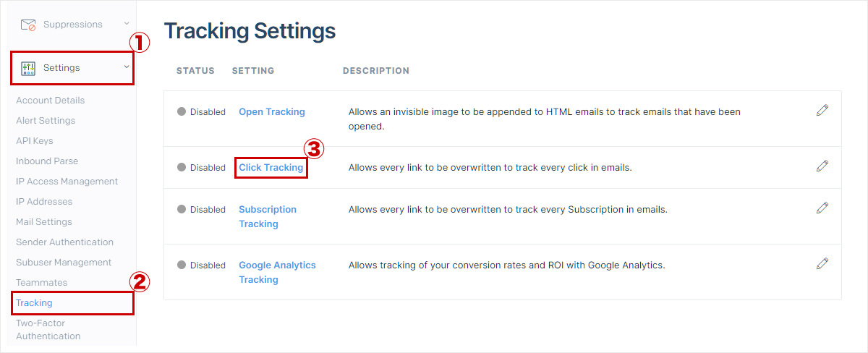This screenshot has width=868, height=353.
Task: Click the edit pencil for Google Analytics Tracking
Action: pyautogui.click(x=822, y=263)
